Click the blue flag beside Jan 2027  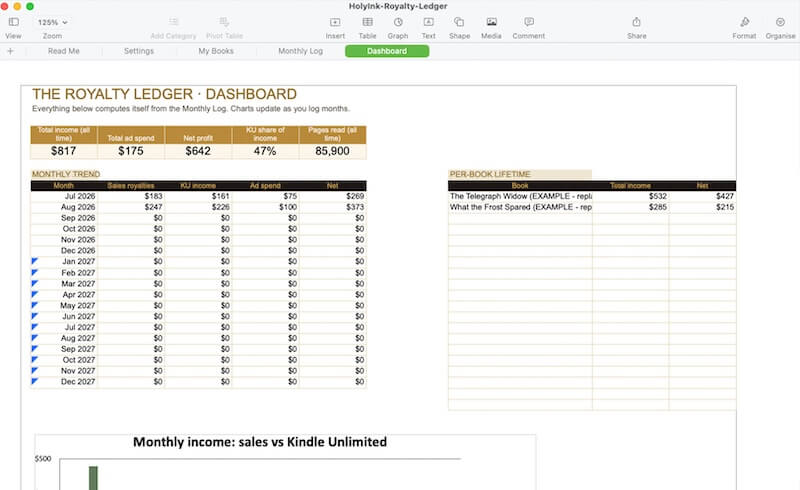[35, 261]
